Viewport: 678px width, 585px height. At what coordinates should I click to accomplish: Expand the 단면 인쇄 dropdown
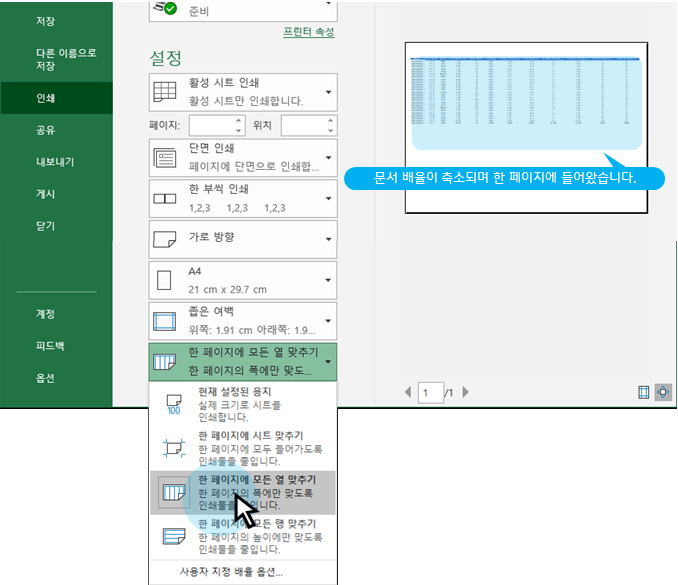pos(243,158)
